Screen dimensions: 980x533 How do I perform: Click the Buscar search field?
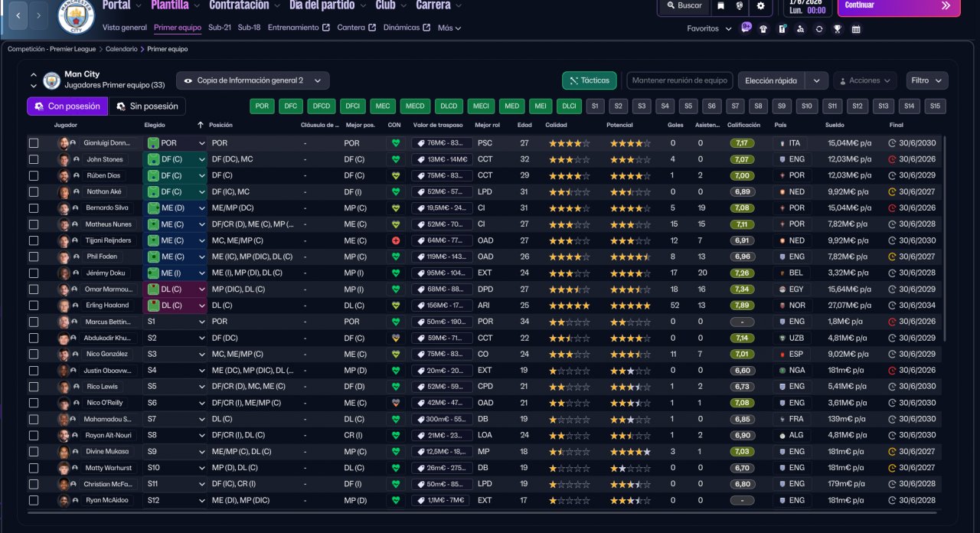pos(683,5)
